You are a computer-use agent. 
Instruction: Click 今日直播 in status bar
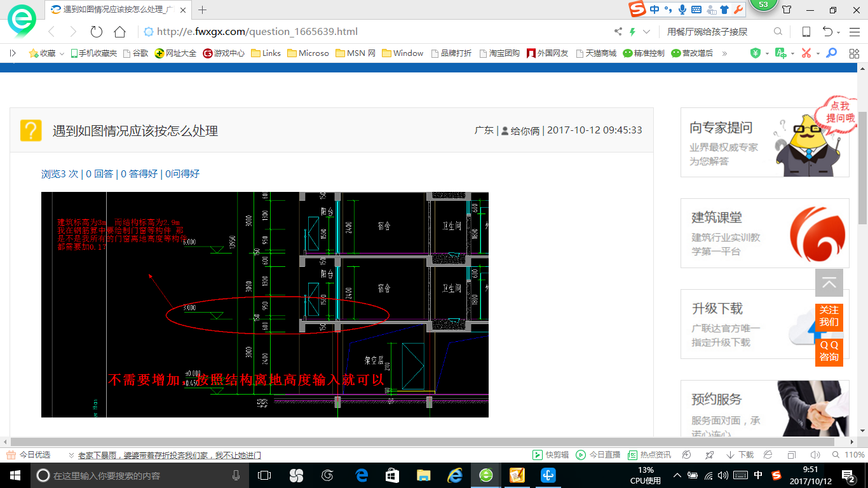[x=598, y=455]
